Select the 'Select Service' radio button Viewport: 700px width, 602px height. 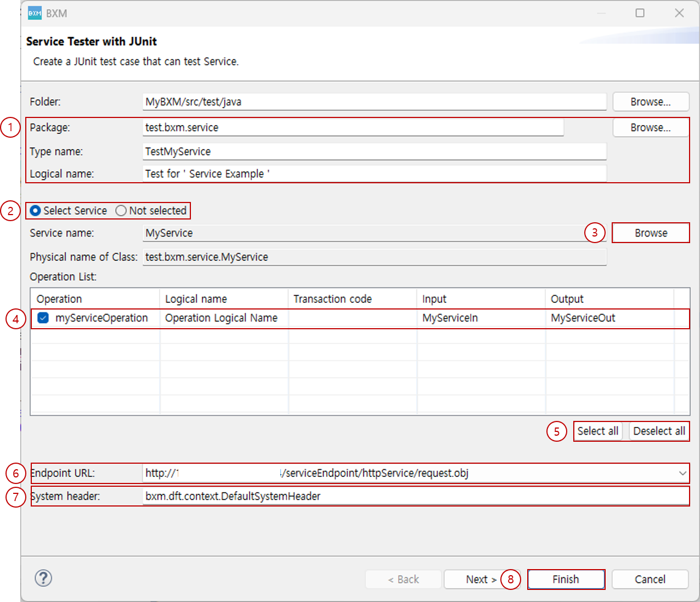tap(35, 210)
